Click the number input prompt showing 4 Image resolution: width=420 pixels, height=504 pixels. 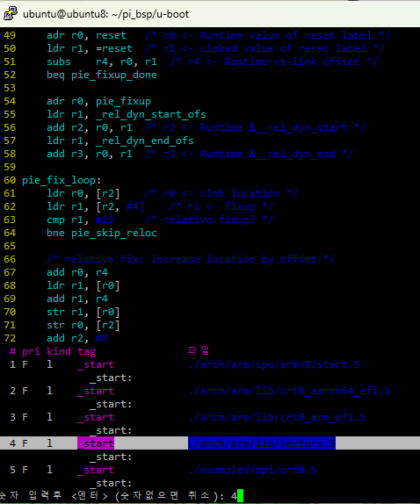pos(121,496)
